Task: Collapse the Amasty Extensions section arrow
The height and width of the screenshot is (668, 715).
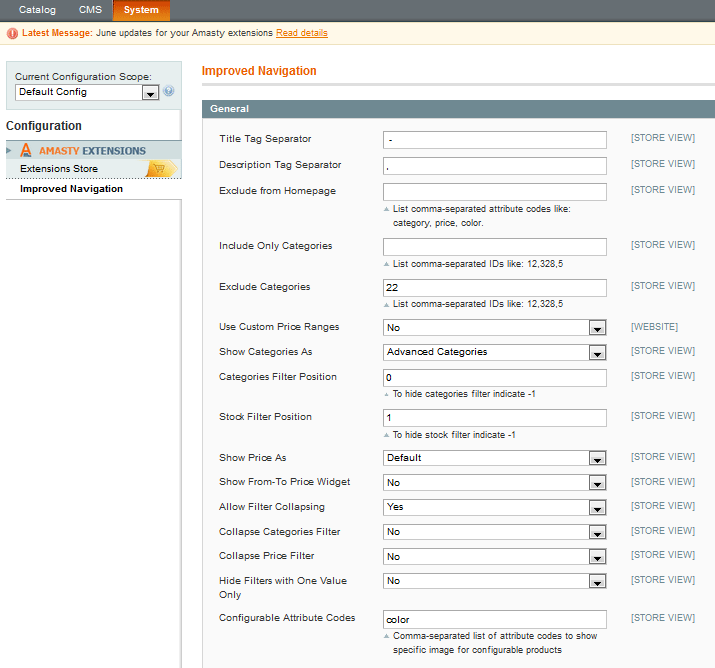Action: (x=9, y=150)
